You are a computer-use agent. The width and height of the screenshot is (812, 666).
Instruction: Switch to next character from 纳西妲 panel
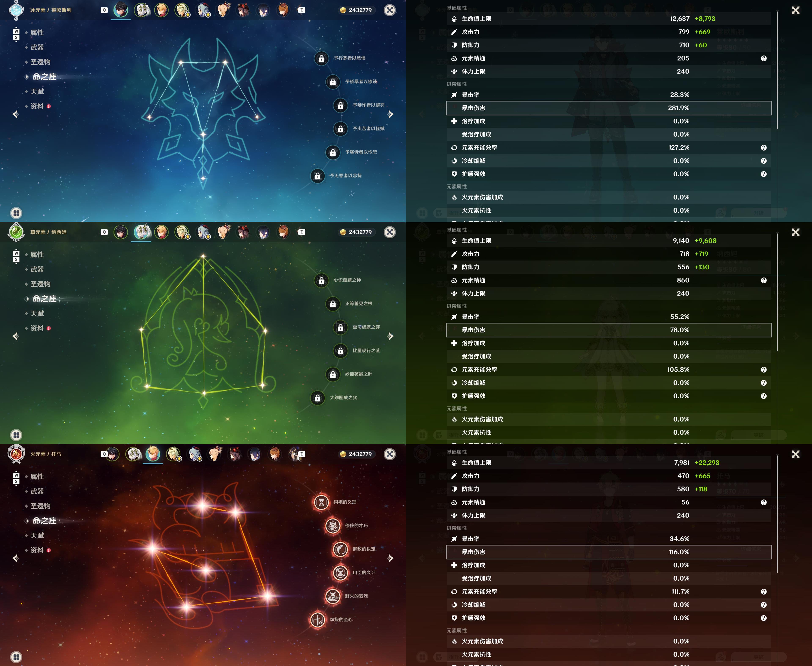(x=390, y=336)
